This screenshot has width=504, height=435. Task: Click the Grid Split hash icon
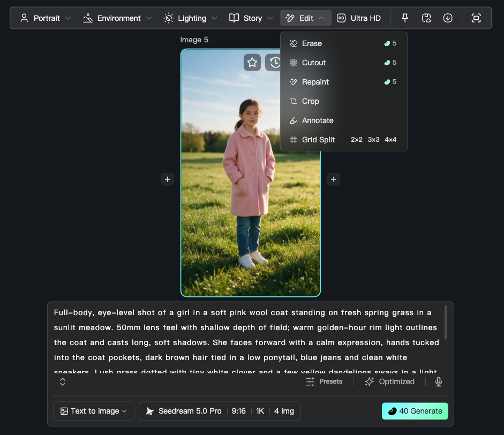tap(294, 140)
